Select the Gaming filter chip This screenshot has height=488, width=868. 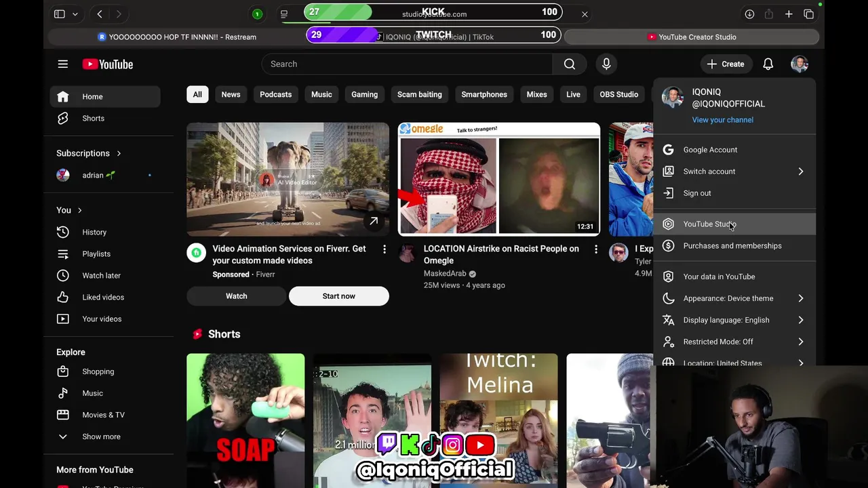coord(364,94)
